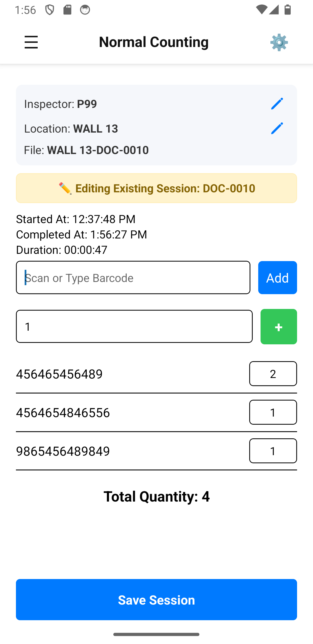Open settings via the gear icon
This screenshot has width=313, height=644.
click(279, 42)
